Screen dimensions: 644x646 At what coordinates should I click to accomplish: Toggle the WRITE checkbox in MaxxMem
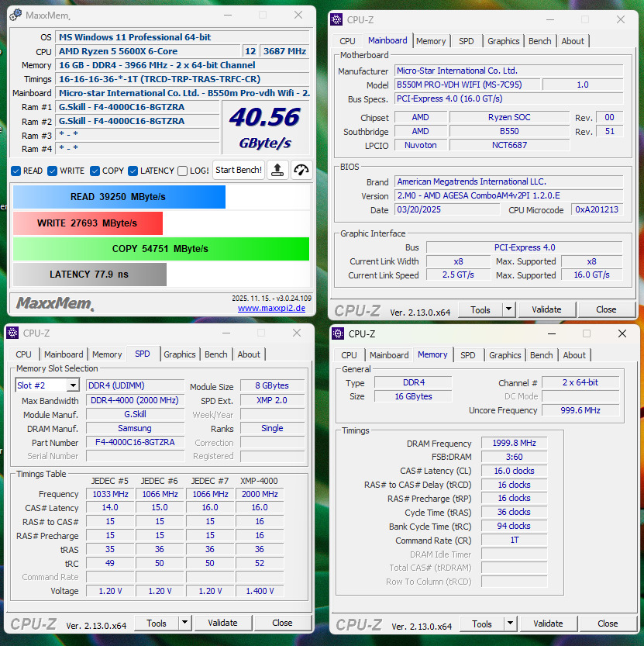pos(52,171)
